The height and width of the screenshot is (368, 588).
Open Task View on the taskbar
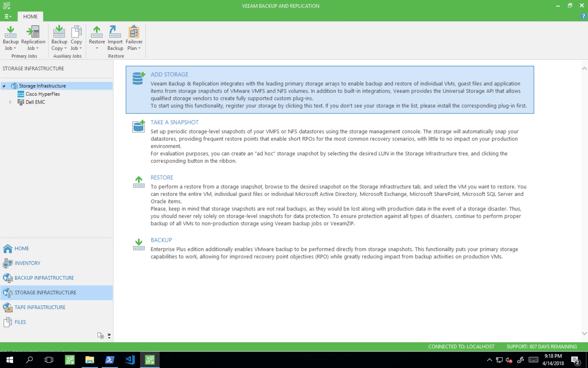49,360
